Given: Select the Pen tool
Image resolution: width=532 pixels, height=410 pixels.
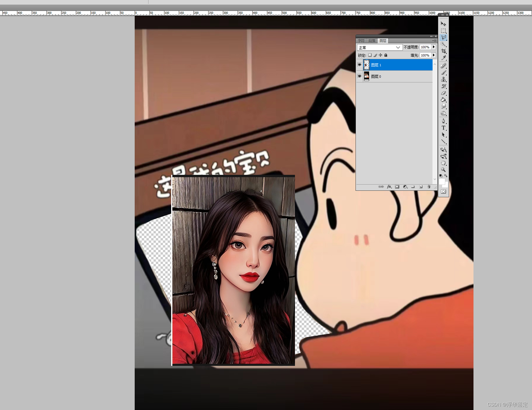Looking at the screenshot, I should click(443, 121).
